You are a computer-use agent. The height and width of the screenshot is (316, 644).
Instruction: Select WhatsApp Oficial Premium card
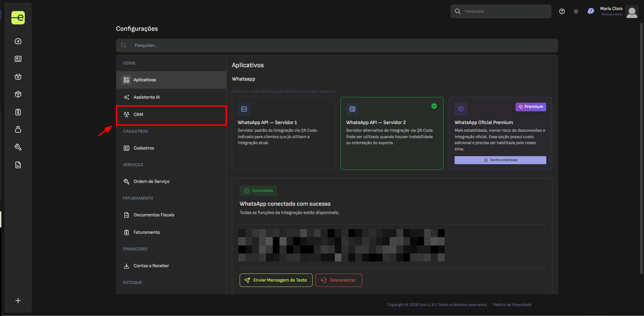click(500, 133)
